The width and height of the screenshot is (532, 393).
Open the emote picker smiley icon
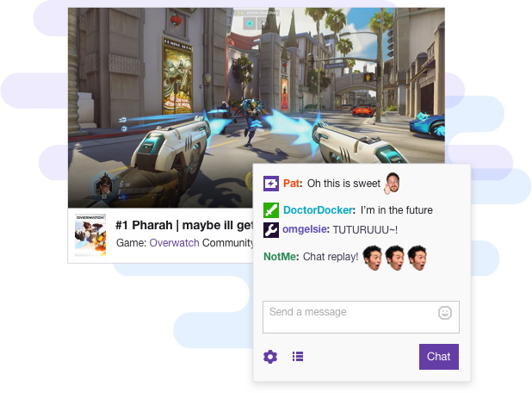tap(445, 313)
